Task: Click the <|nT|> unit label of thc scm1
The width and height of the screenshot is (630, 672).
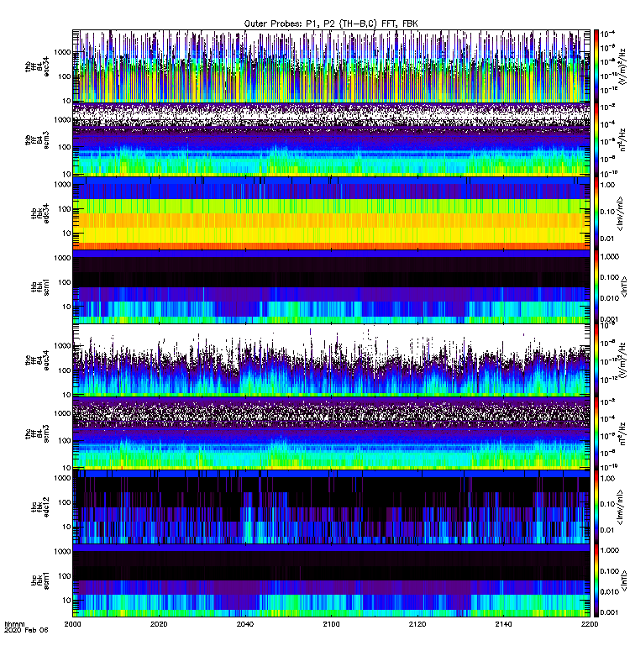Action: tap(624, 580)
